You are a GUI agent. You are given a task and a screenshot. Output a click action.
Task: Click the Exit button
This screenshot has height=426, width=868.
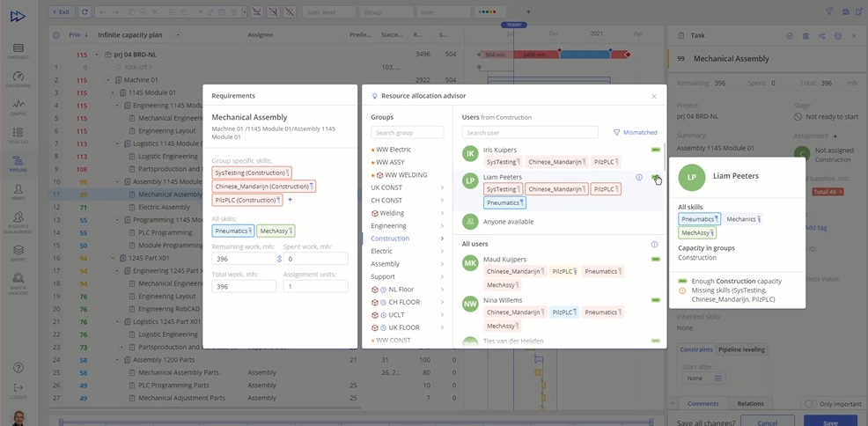click(62, 12)
